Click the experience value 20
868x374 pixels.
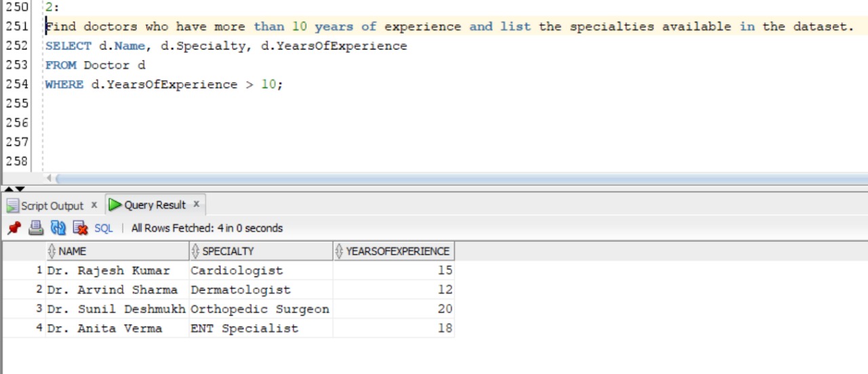click(394, 309)
